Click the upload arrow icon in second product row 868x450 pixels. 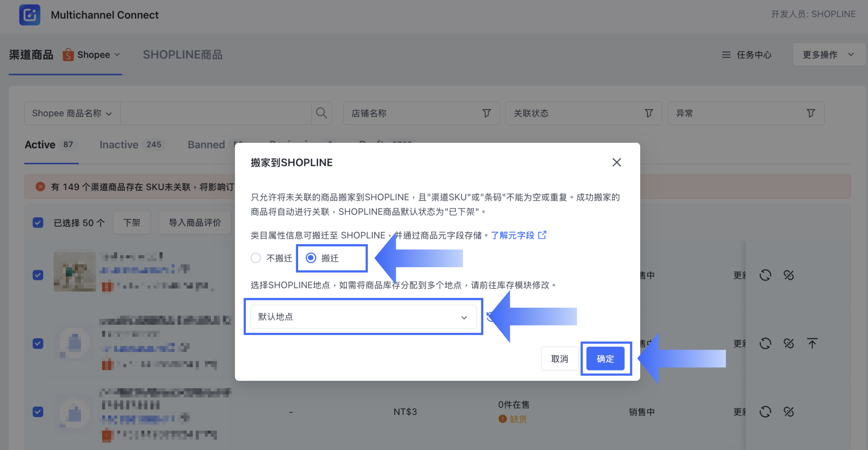812,343
